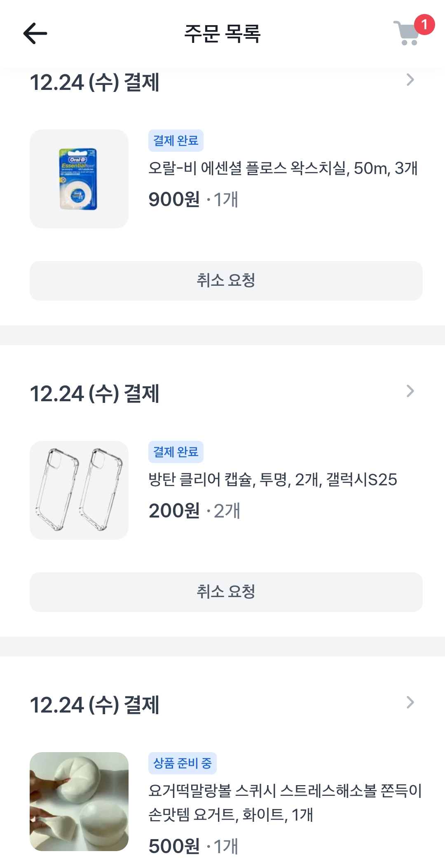Tap the 상품 준비 중 status badge

(182, 763)
